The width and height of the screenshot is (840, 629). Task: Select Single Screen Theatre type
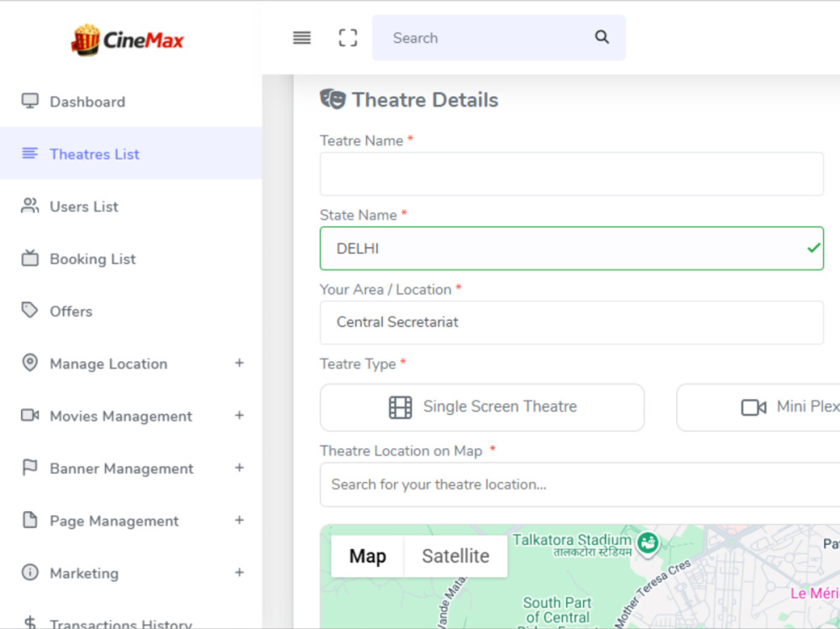pyautogui.click(x=482, y=407)
